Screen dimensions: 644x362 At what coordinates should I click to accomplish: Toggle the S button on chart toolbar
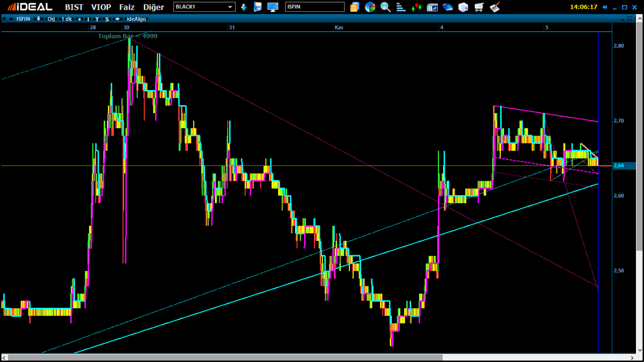coord(107,19)
